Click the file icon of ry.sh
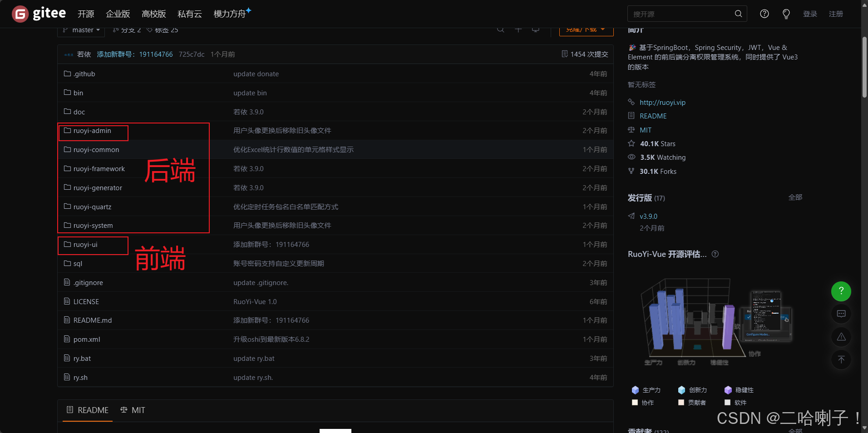Screen dimensions: 868x433 (67, 377)
